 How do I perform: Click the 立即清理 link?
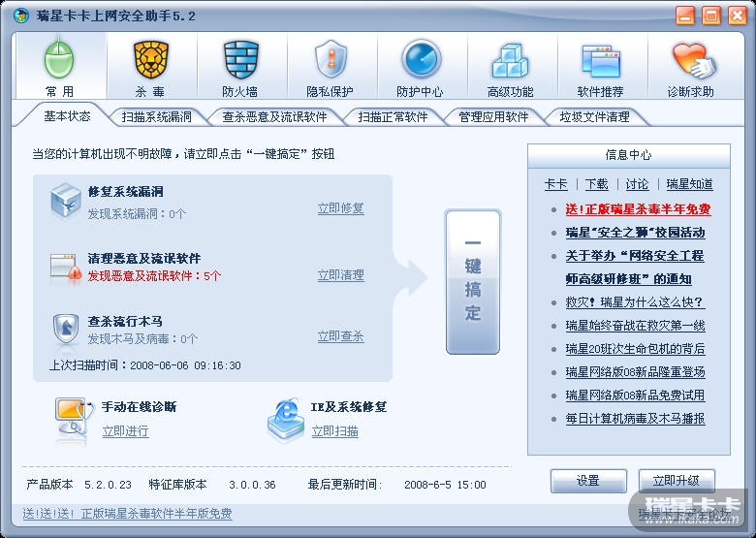click(x=340, y=275)
